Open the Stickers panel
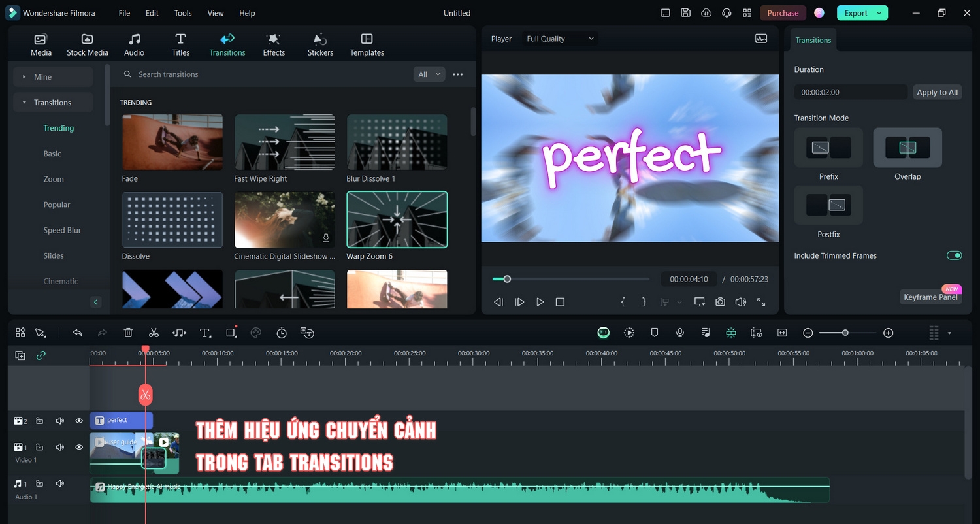Screen dimensions: 980x524 [320, 44]
